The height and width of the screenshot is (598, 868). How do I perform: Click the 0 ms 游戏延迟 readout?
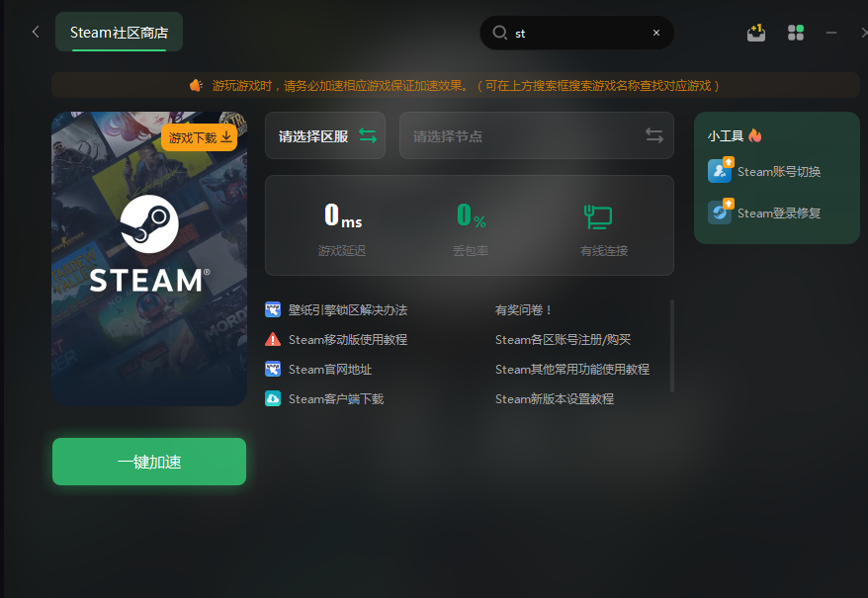point(342,229)
